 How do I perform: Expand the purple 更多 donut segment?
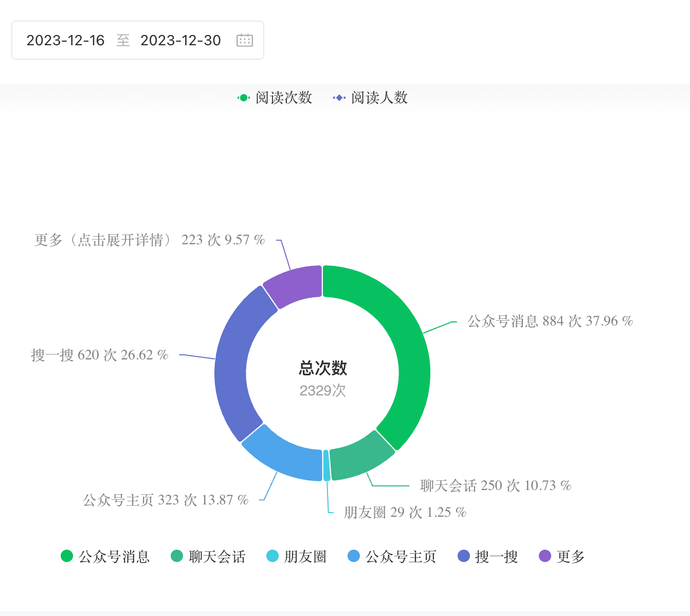pyautogui.click(x=296, y=284)
